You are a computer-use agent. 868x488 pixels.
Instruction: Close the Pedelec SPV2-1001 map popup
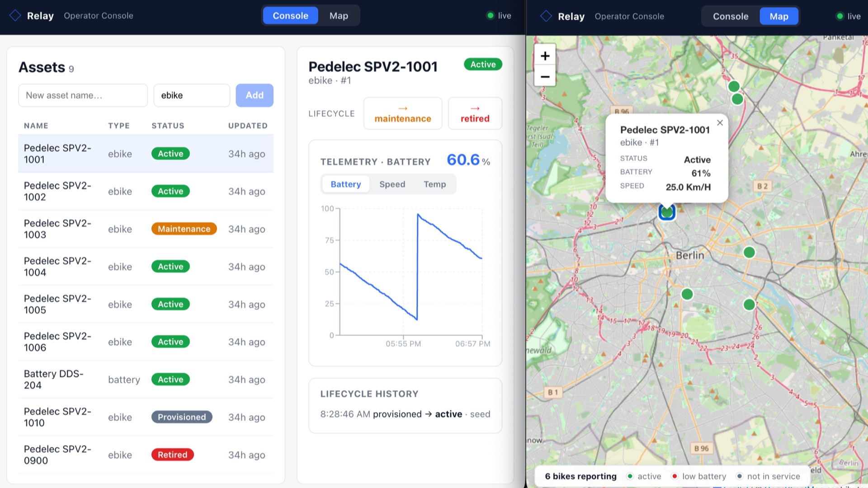tap(720, 122)
